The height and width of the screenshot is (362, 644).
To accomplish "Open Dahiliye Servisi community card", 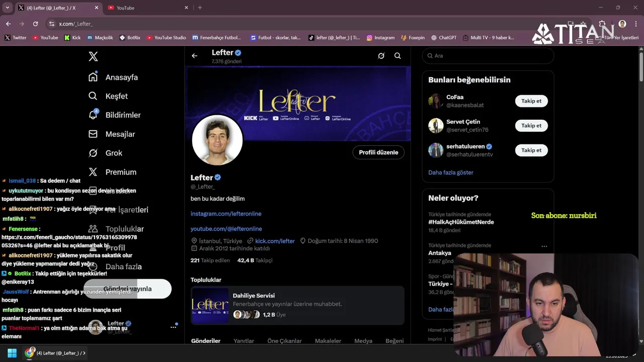I will (x=297, y=305).
